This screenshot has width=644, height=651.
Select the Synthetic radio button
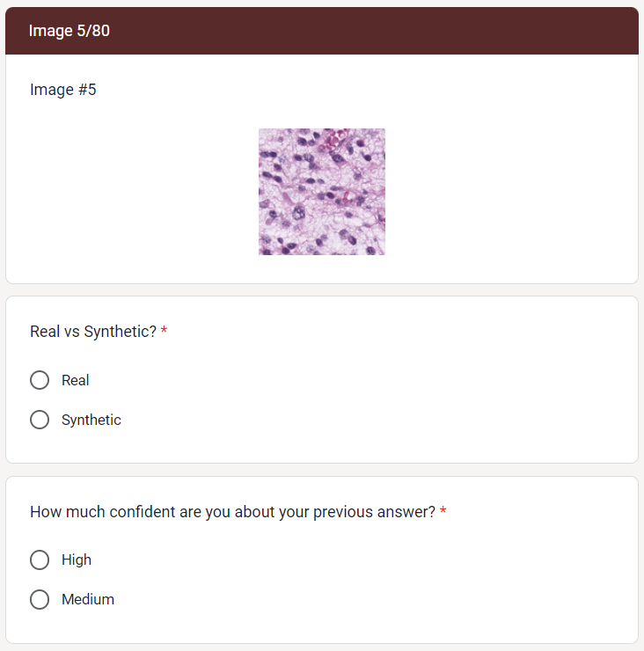[x=40, y=420]
